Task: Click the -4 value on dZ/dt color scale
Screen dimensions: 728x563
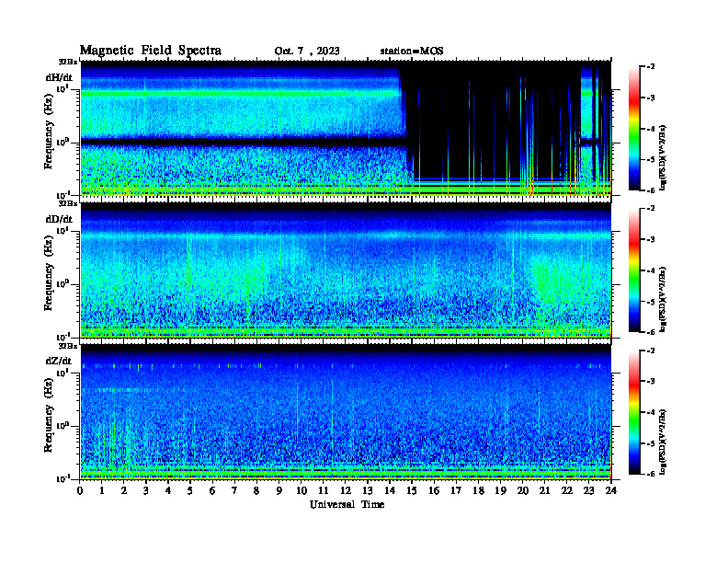Action: pyautogui.click(x=651, y=412)
